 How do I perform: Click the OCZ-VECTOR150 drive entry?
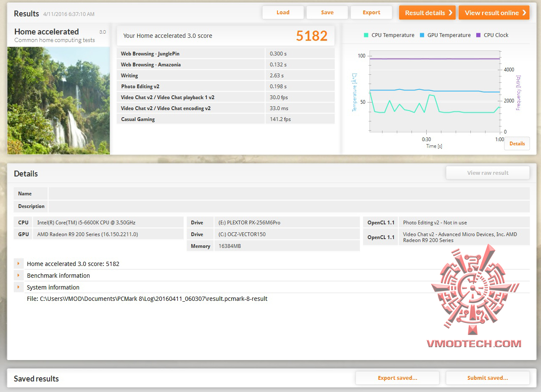pos(242,234)
